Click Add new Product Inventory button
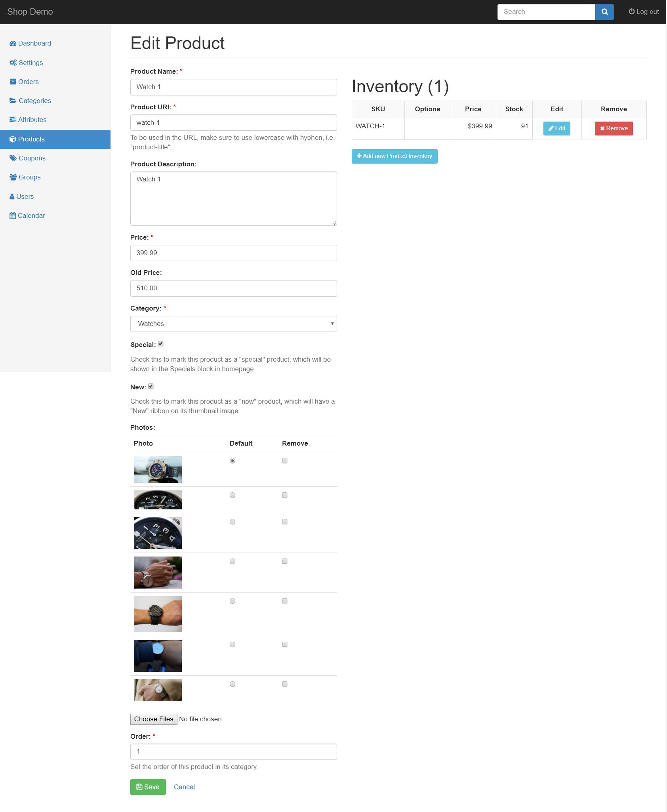Viewport: 667px width, 812px height. (x=394, y=156)
